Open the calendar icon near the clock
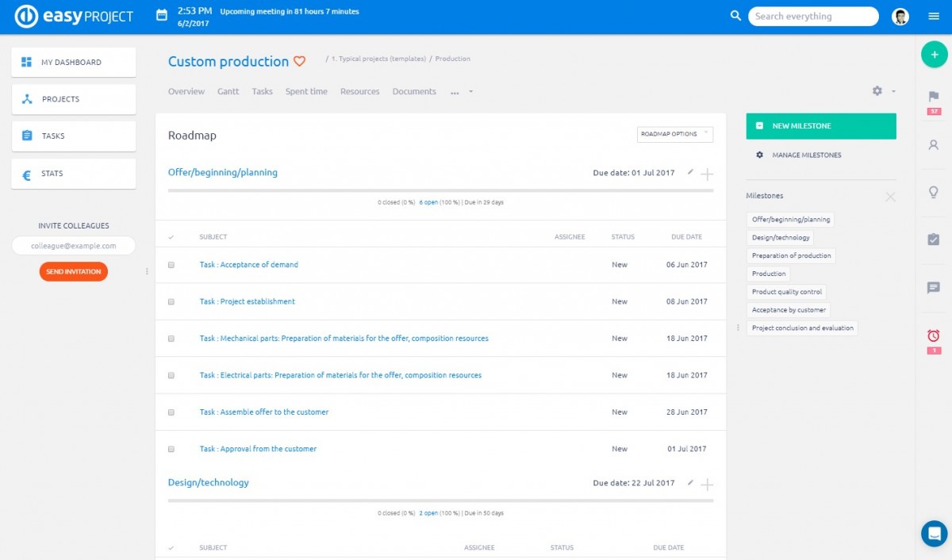Image resolution: width=952 pixels, height=560 pixels. [163, 12]
